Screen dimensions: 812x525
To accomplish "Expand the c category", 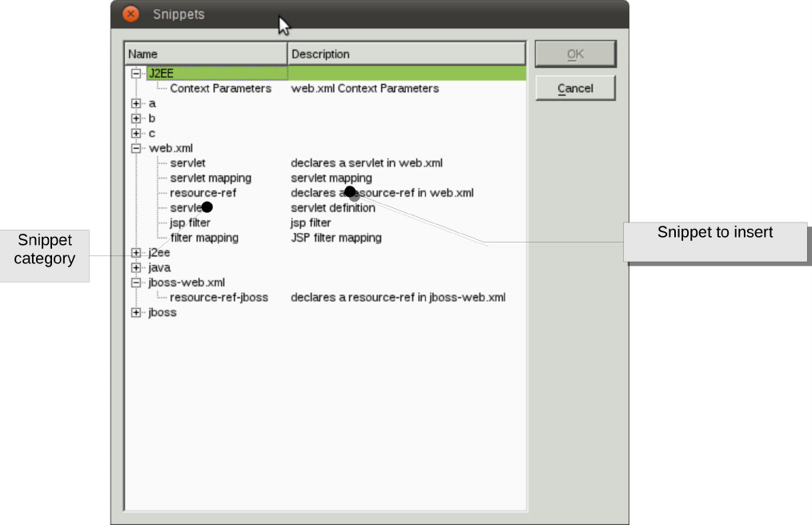I will 136,134.
